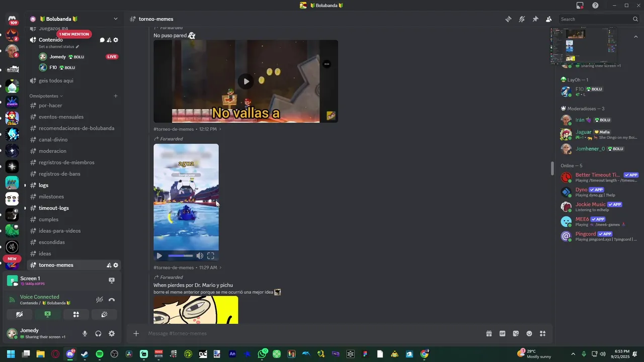This screenshot has height=362, width=644.
Task: Mute the agua video volume
Action: click(x=200, y=256)
